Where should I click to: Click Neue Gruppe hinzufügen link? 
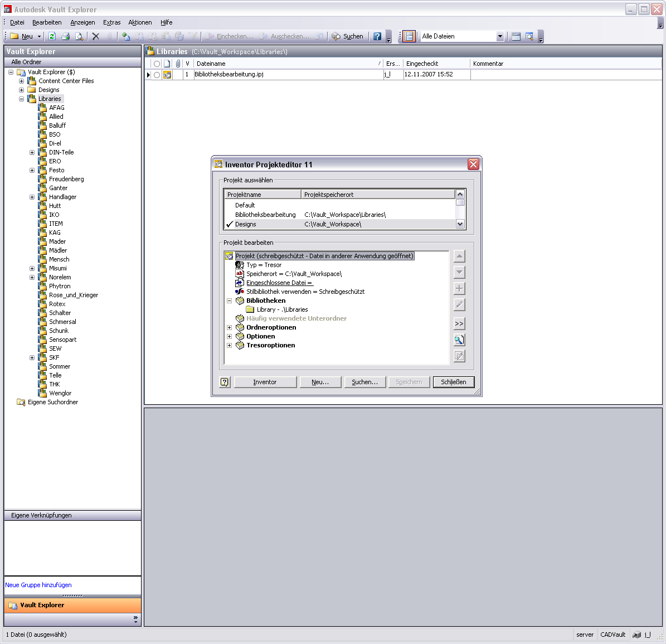(38, 585)
